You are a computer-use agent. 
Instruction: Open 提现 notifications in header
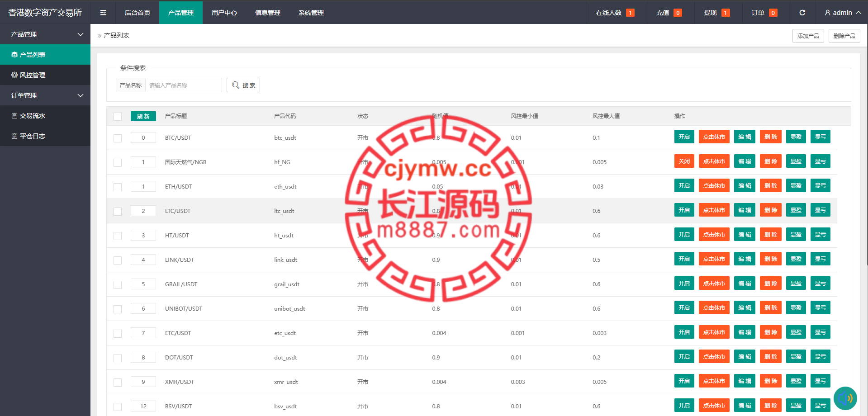[717, 13]
